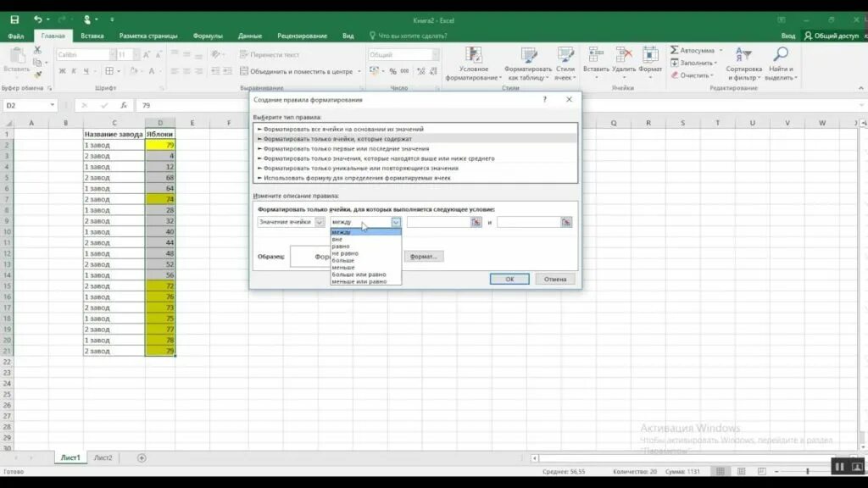
Task: Click range selector icon of second value field
Action: coord(565,222)
